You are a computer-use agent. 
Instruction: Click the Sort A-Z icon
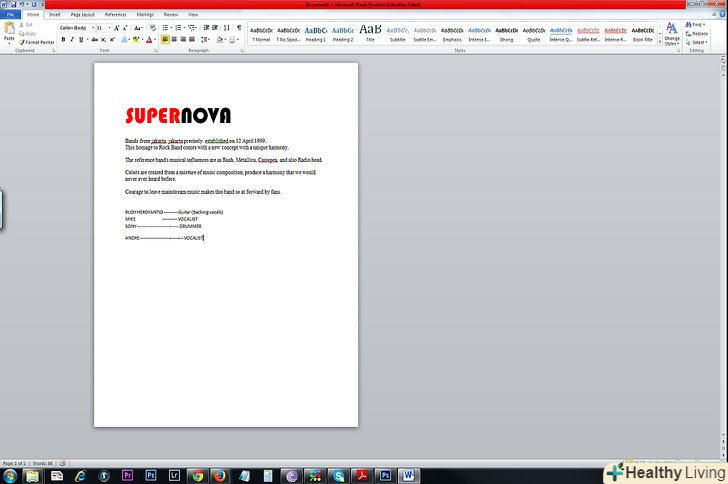pos(227,28)
